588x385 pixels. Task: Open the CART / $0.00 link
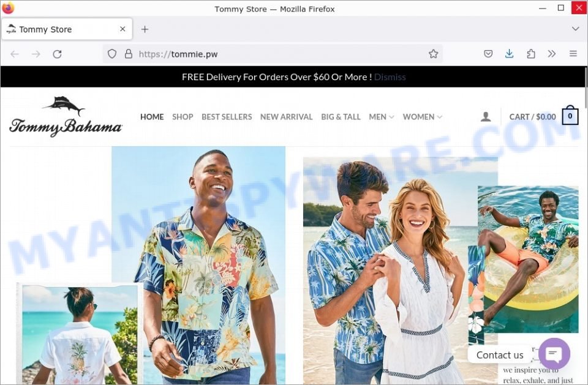532,117
